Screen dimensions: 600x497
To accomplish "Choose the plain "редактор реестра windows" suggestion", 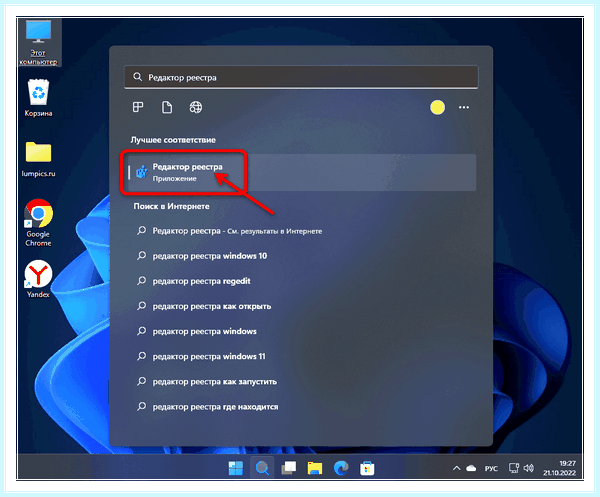I will pyautogui.click(x=204, y=331).
